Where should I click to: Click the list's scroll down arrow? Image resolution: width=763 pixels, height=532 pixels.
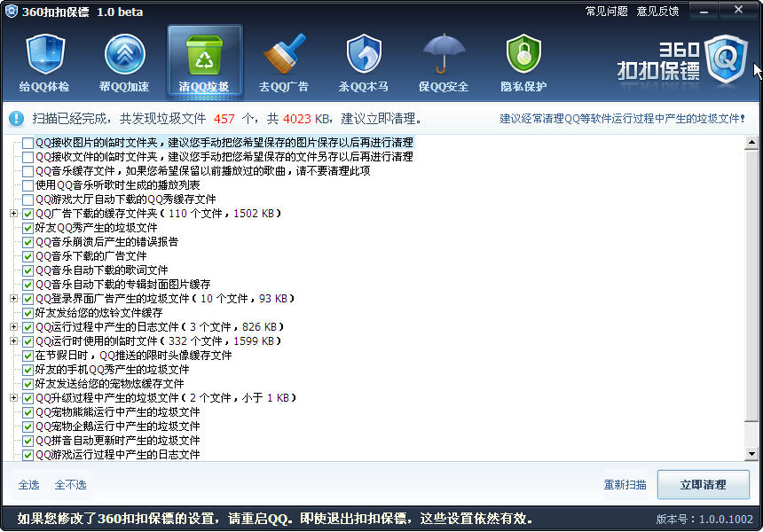752,453
